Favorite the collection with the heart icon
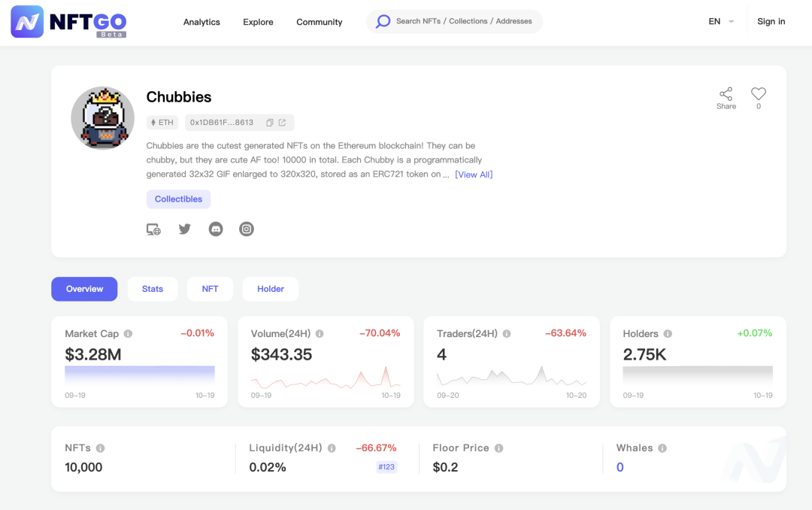The width and height of the screenshot is (812, 510). 758,94
